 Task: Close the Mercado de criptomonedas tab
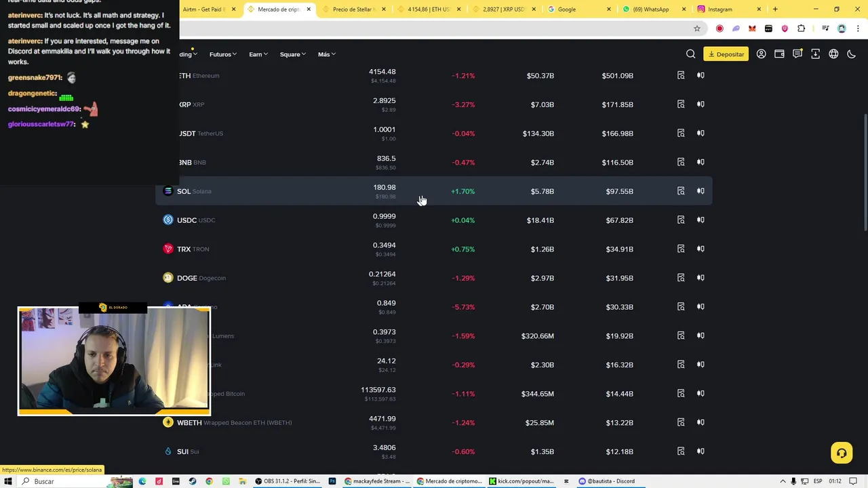click(x=309, y=9)
